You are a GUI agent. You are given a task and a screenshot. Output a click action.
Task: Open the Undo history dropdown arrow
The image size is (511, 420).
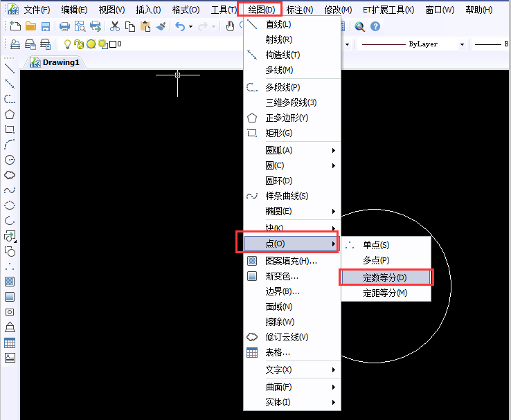pyautogui.click(x=190, y=27)
